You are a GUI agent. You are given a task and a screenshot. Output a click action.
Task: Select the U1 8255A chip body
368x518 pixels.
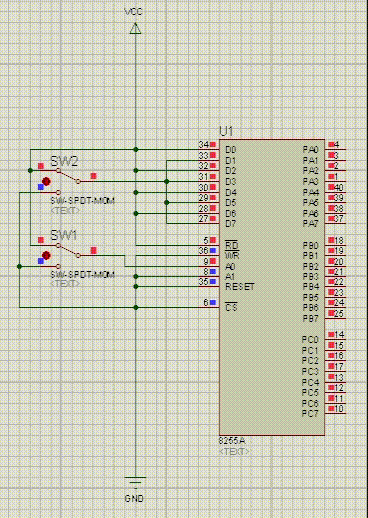[272, 287]
